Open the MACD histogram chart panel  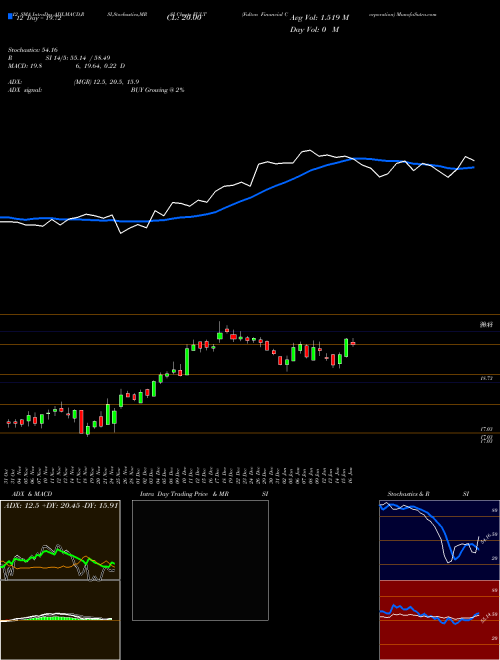coord(60,620)
